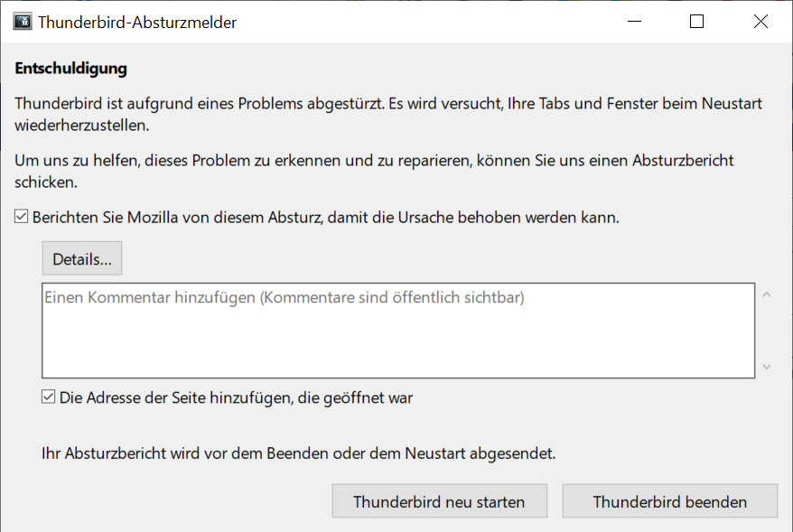This screenshot has width=793, height=532.
Task: Click the Entschuldigung heading
Action: pyautogui.click(x=71, y=68)
